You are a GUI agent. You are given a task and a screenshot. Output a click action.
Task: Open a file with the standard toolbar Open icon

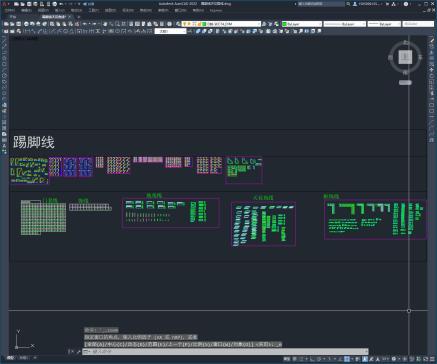pyautogui.click(x=12, y=24)
